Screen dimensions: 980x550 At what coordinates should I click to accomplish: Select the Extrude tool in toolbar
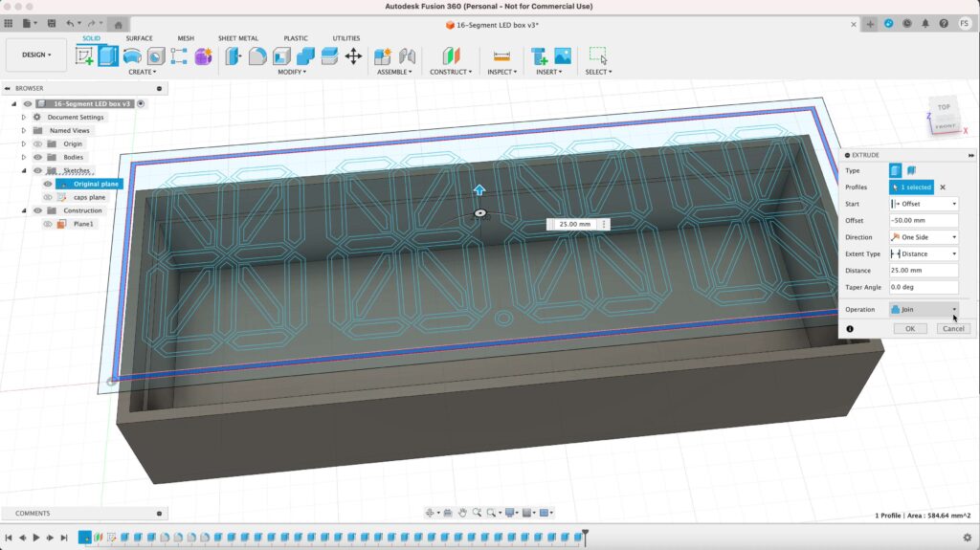pyautogui.click(x=108, y=56)
